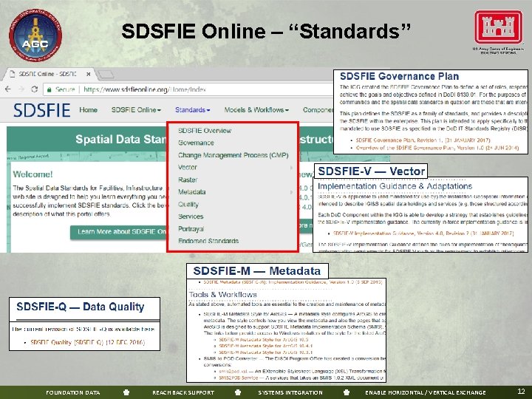Click the Army Corps of Engineers castle logo
Viewport: 532px width, 399px height.
499,28
